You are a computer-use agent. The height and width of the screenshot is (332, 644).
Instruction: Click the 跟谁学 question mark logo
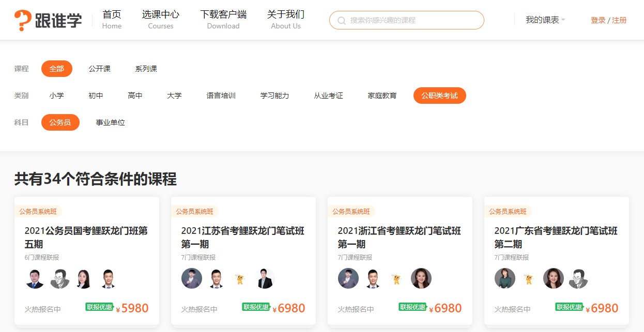pyautogui.click(x=22, y=19)
